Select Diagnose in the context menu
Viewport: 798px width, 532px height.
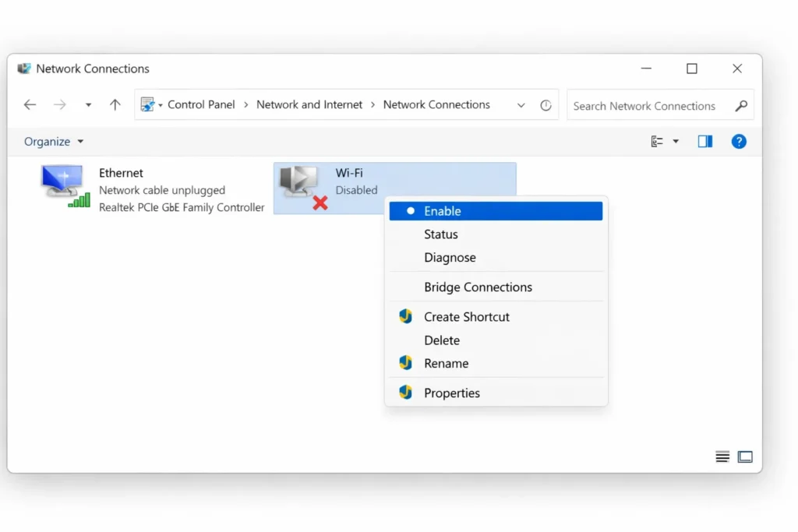[450, 258]
